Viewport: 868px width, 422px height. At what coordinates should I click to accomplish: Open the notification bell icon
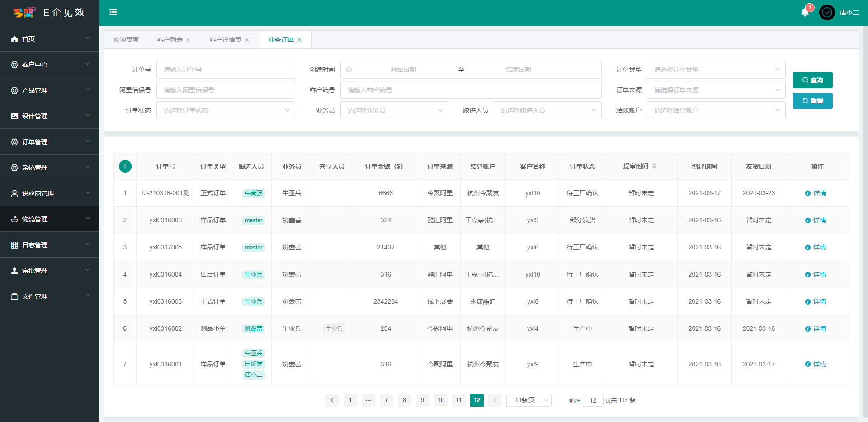[805, 13]
